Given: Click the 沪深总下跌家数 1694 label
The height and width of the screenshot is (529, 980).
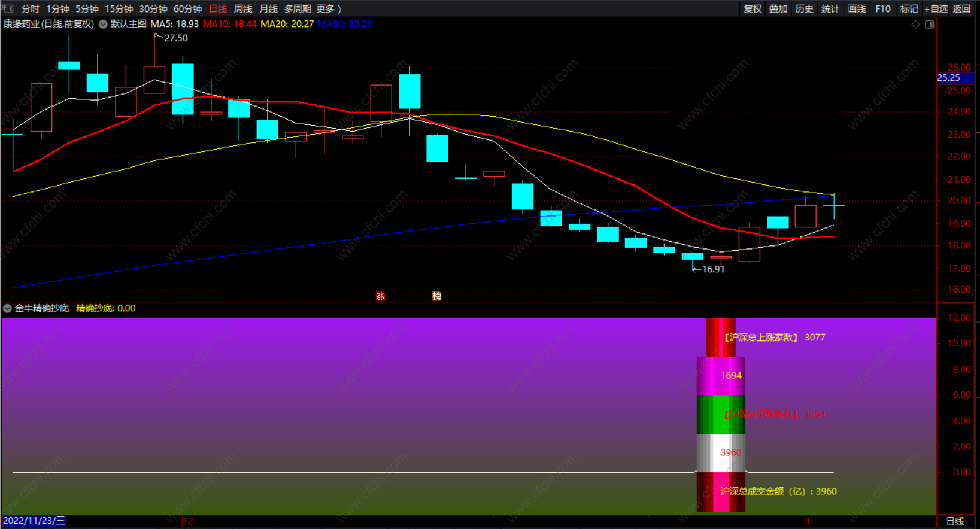Looking at the screenshot, I should pos(773,414).
